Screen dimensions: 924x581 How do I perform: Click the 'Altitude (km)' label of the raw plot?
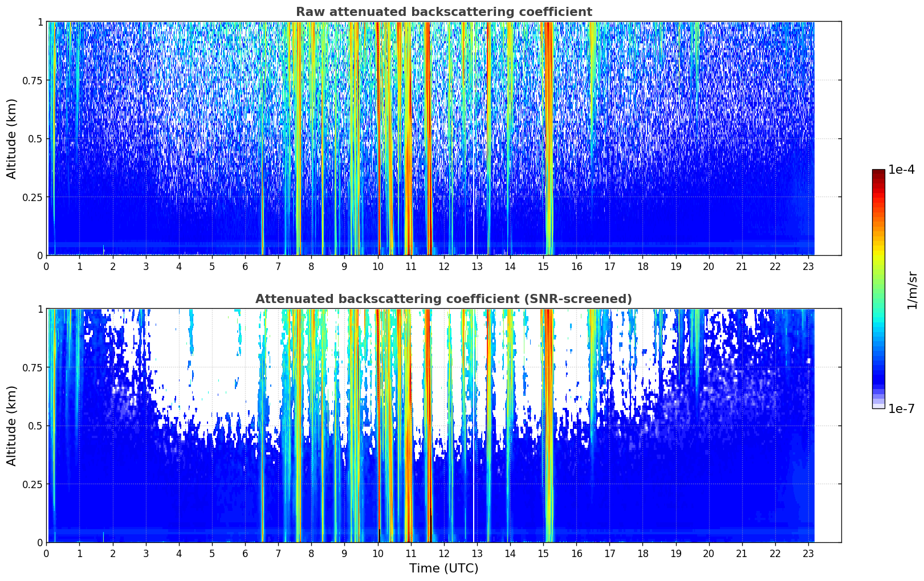[12, 138]
